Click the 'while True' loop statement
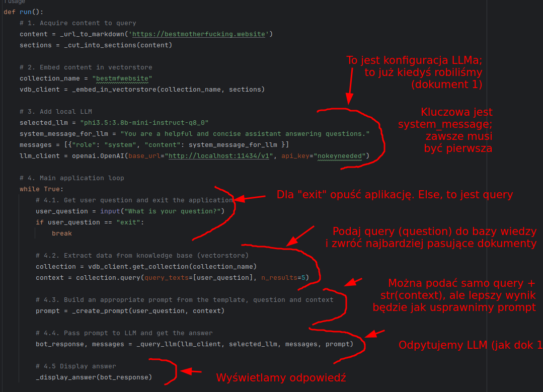The height and width of the screenshot is (392, 543). point(41,189)
